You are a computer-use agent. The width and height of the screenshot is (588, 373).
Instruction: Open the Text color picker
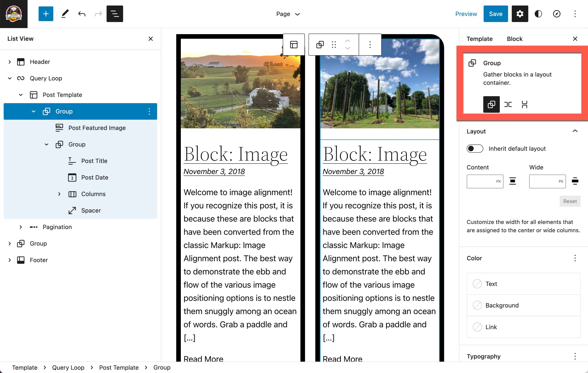523,284
